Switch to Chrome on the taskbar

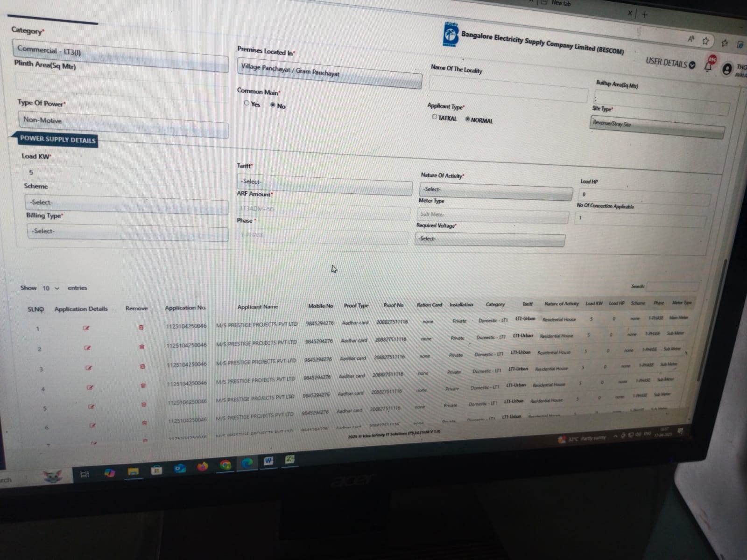tap(226, 465)
